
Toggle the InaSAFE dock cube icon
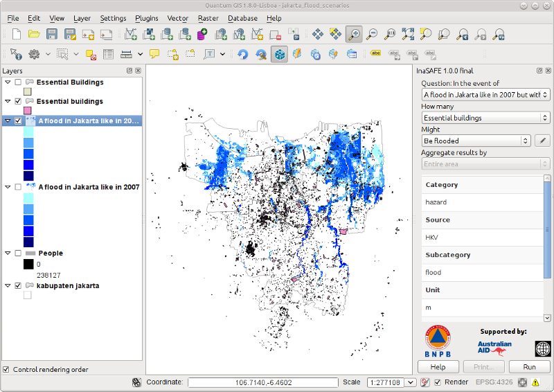(x=279, y=54)
